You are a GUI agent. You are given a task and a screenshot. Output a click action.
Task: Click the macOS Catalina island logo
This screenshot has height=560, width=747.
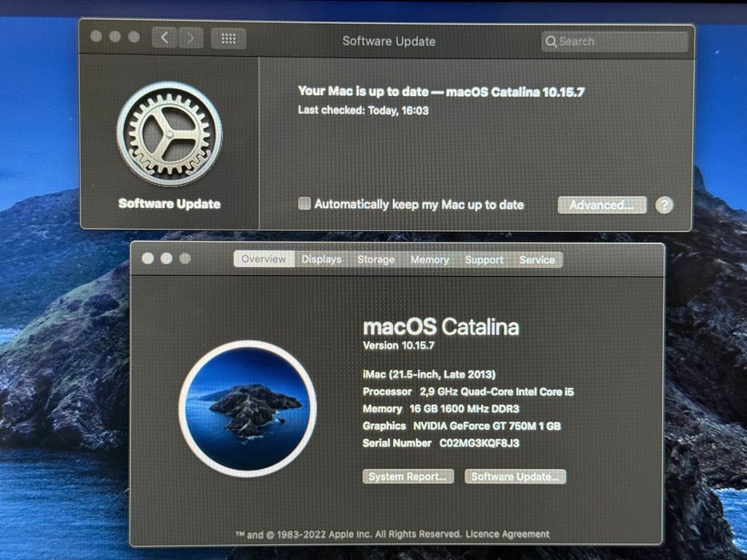click(x=247, y=409)
